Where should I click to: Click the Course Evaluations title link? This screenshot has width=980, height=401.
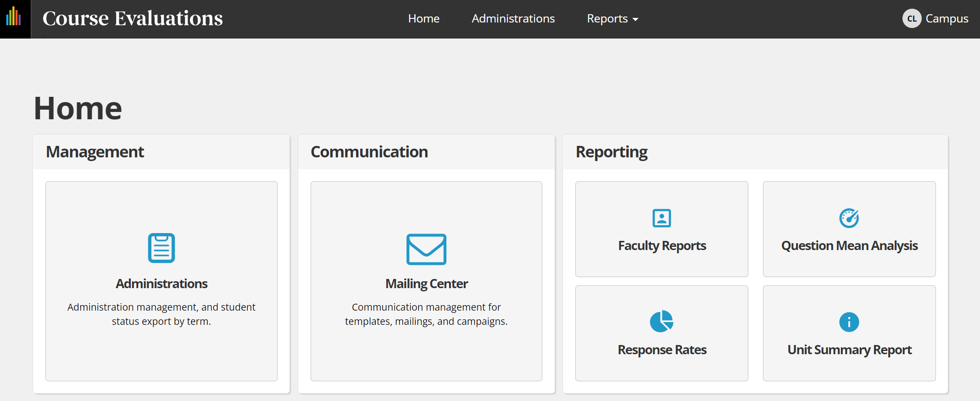pos(133,18)
